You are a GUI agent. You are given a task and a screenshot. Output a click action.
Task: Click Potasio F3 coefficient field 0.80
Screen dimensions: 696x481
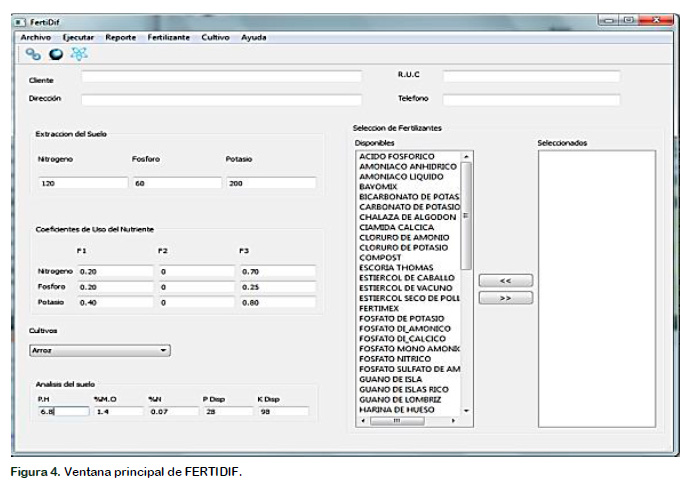pos(278,302)
